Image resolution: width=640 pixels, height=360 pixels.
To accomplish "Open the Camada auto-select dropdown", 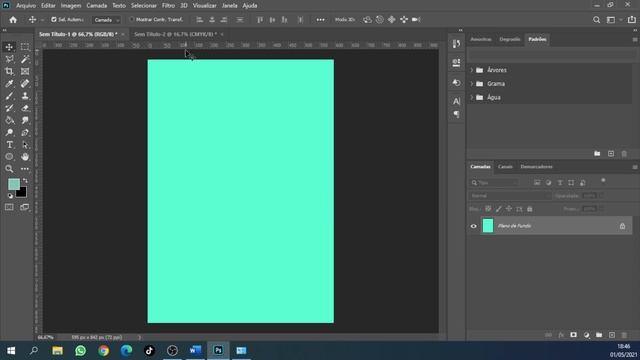I will [x=106, y=20].
